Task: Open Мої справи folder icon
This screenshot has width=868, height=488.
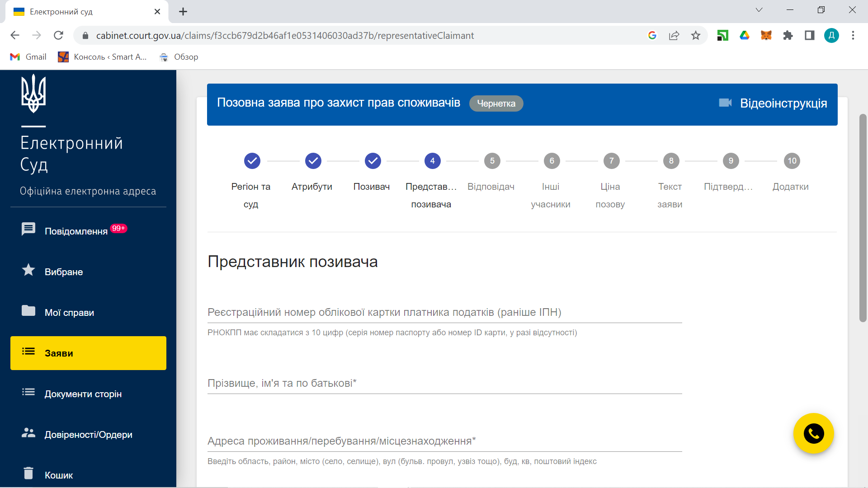Action: click(28, 311)
